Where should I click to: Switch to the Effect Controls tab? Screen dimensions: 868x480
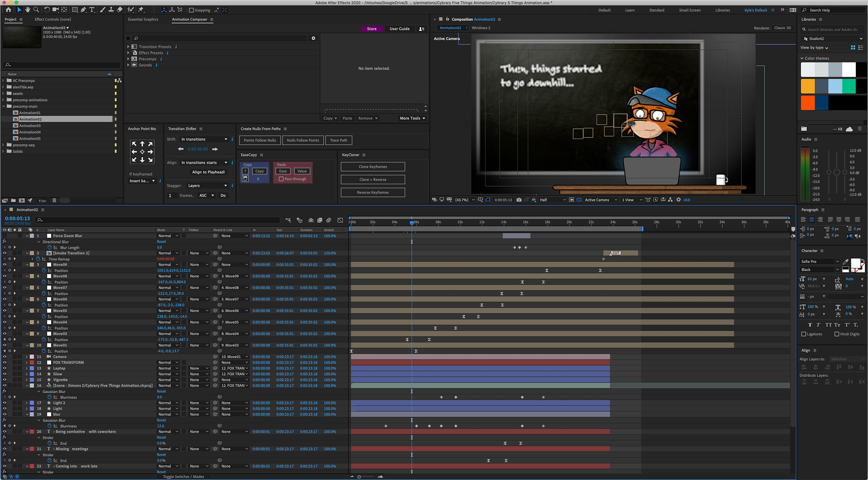click(x=53, y=19)
